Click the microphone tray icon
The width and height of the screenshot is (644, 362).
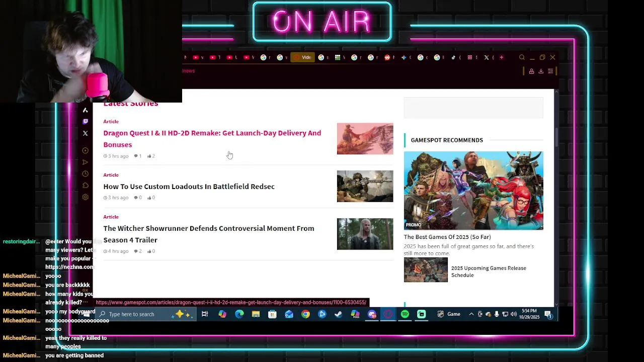pyautogui.click(x=497, y=314)
